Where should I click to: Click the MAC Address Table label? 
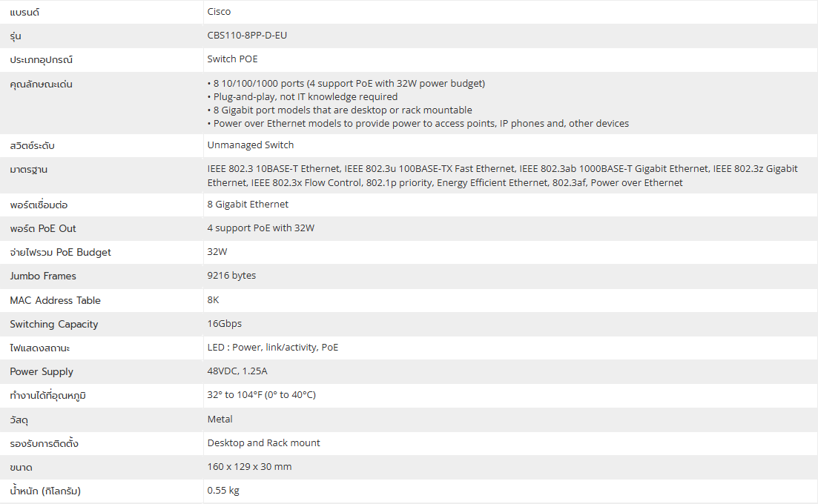click(55, 300)
